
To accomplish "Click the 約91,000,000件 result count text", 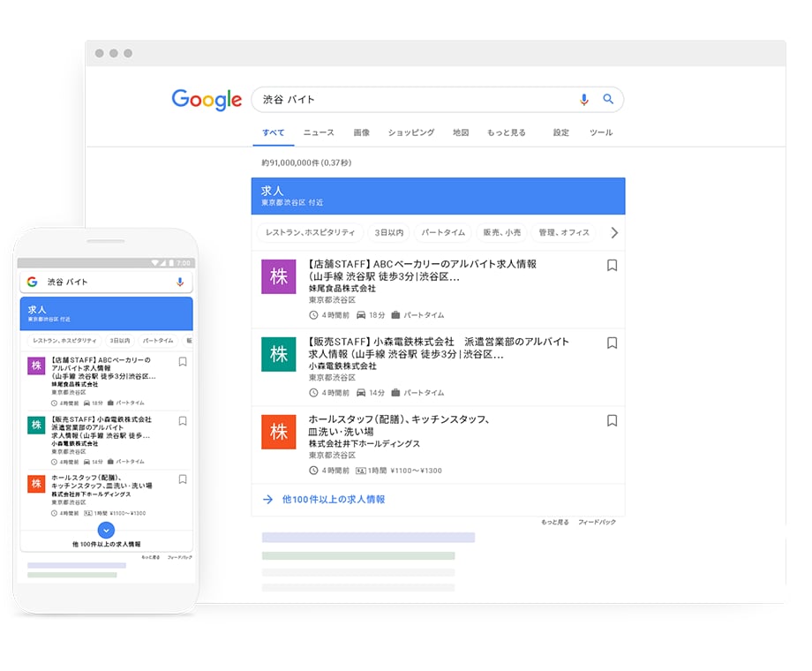I will 306,162.
